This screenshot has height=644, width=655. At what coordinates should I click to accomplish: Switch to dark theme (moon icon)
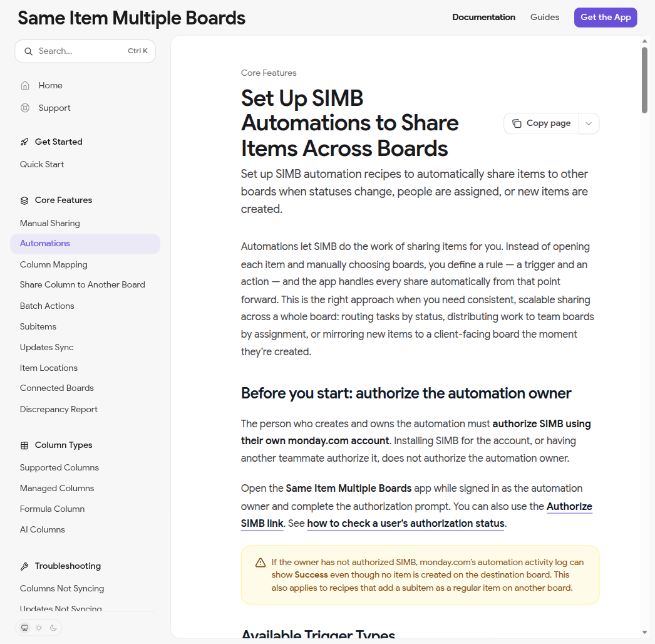tap(53, 628)
